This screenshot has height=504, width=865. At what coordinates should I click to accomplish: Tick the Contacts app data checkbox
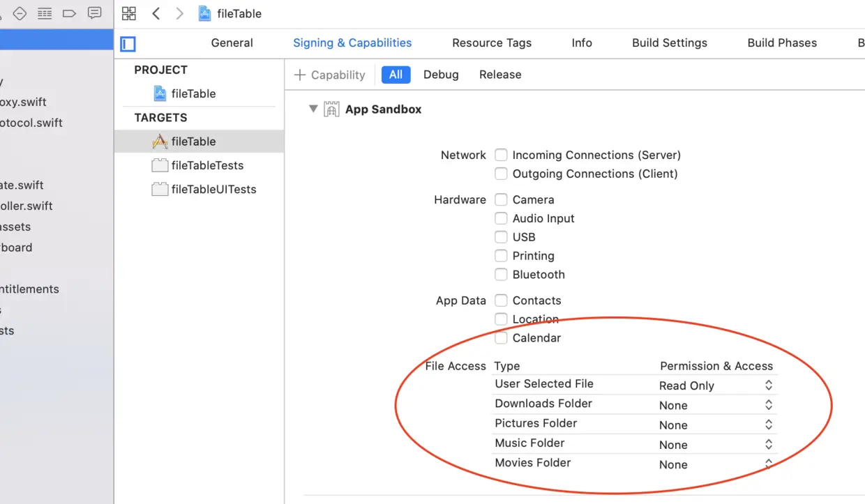(x=501, y=300)
